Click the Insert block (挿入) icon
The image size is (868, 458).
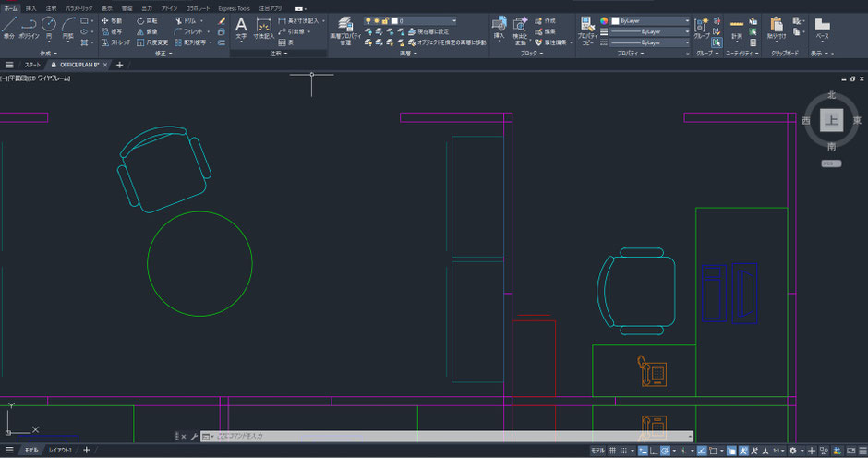pos(499,28)
